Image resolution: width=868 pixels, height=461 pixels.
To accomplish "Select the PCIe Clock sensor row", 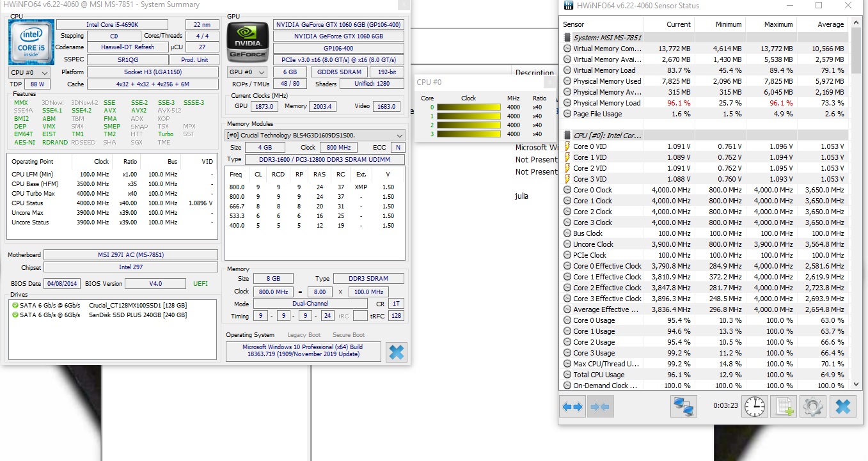I will point(705,255).
